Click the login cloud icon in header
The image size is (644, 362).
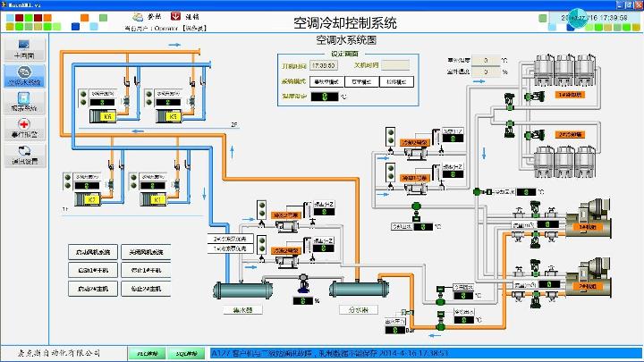pyautogui.click(x=137, y=16)
